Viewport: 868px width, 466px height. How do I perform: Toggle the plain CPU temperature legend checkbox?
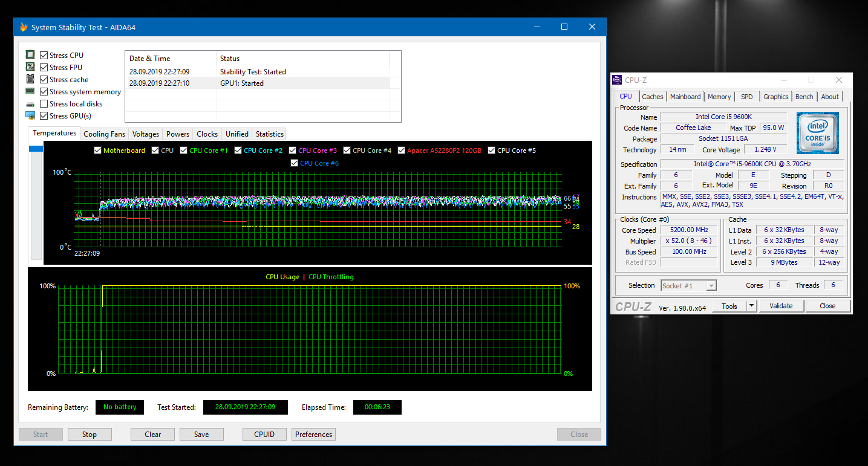(x=155, y=150)
